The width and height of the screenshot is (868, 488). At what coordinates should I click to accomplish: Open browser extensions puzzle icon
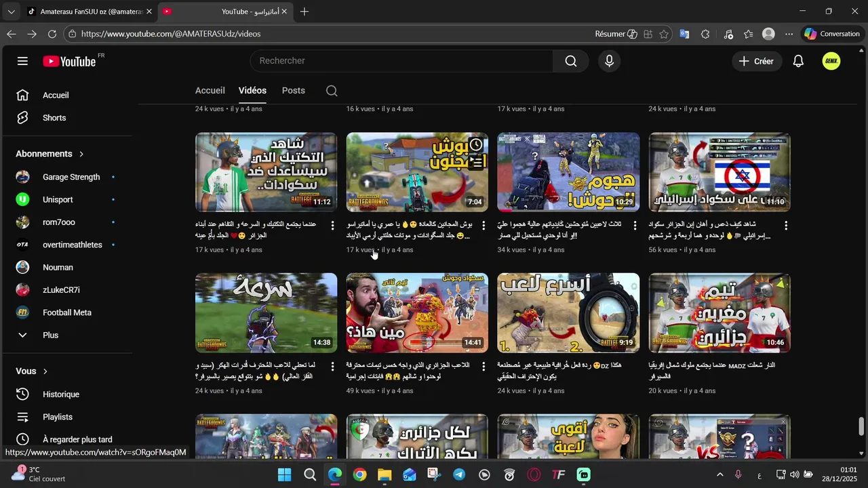coord(705,34)
